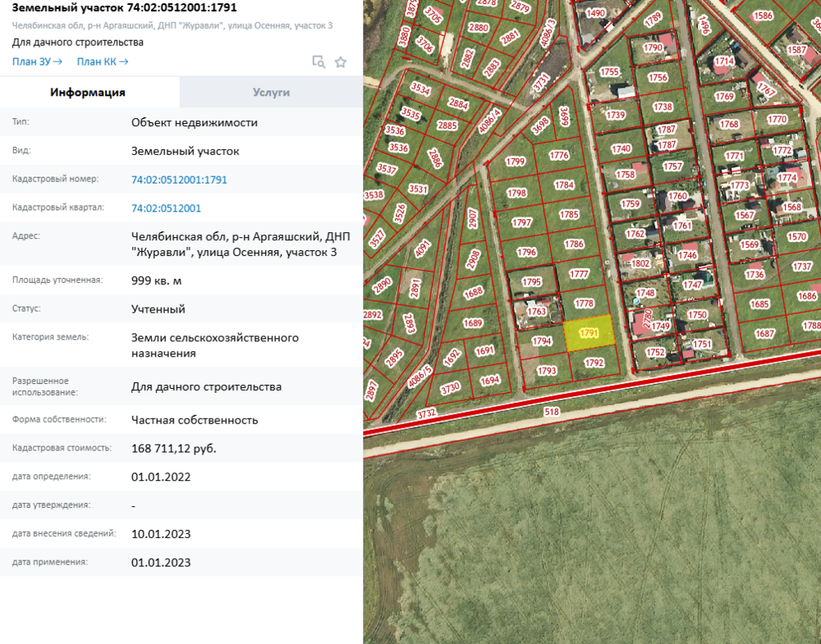Select parcel 1778 on the map

pos(584,304)
